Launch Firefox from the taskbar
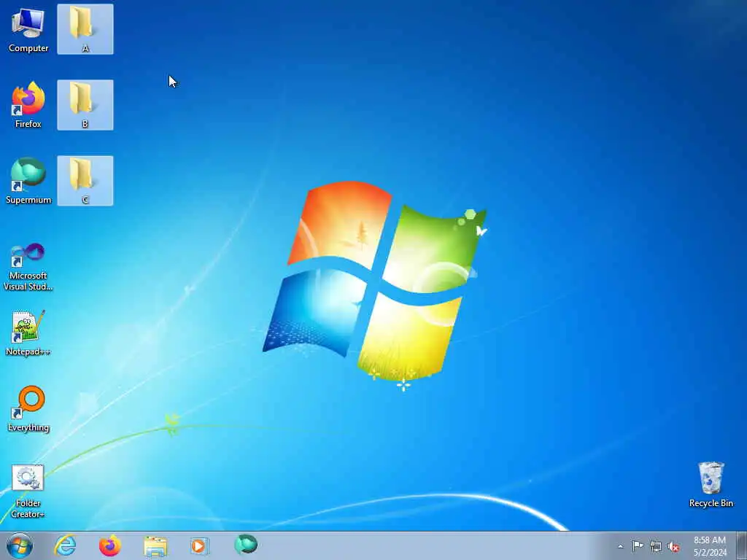 [109, 545]
